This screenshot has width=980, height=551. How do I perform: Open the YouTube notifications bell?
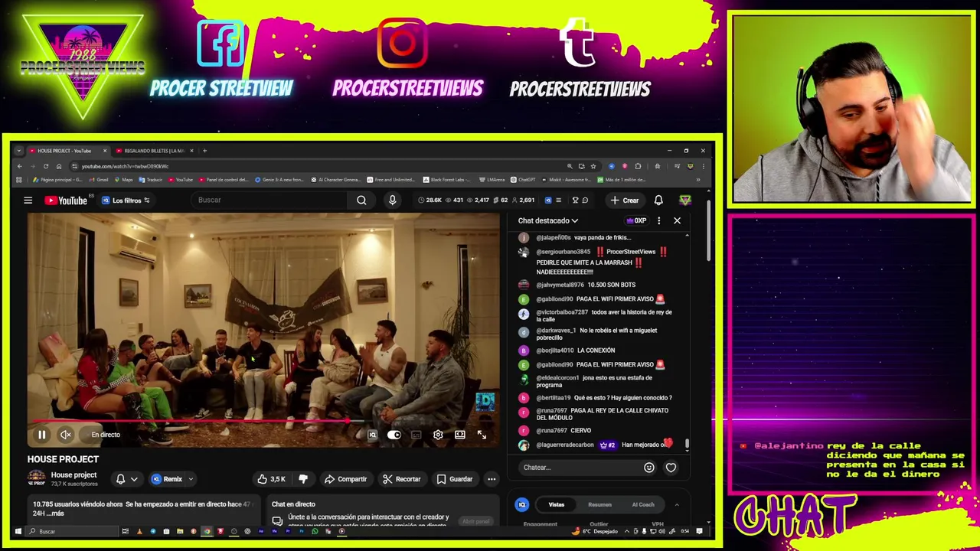tap(658, 201)
